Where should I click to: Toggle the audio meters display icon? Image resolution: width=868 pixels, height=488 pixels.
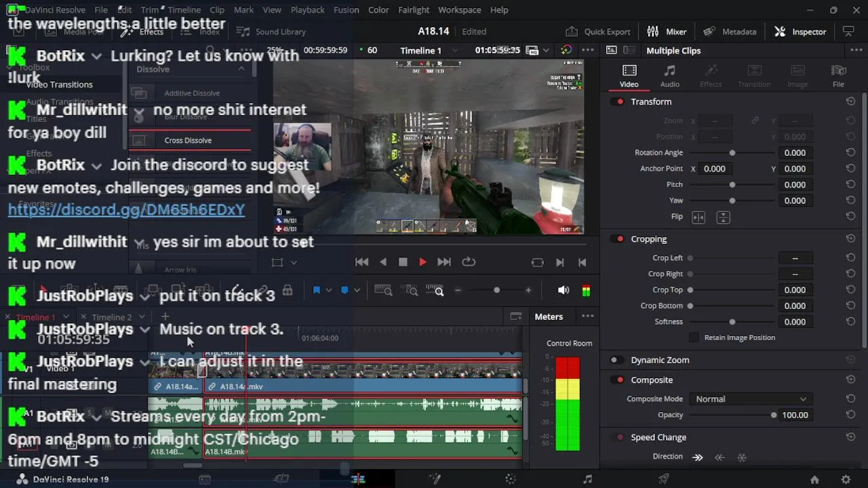point(586,291)
